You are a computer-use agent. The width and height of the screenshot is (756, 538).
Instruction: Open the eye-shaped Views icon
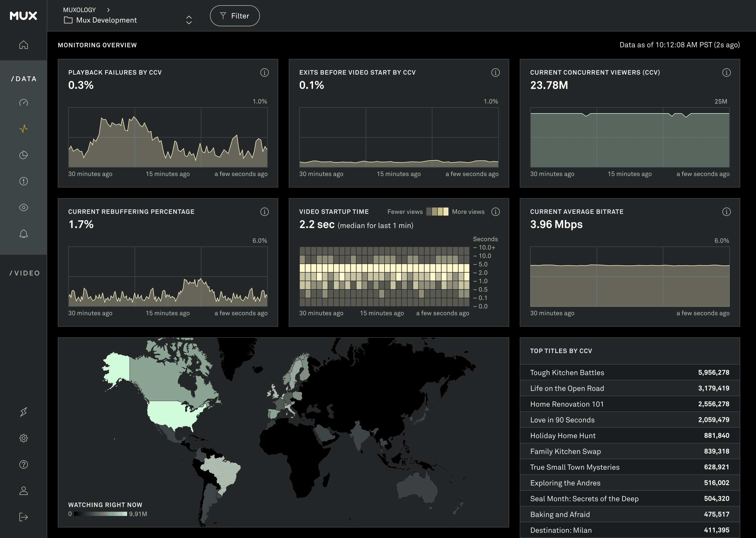click(23, 207)
